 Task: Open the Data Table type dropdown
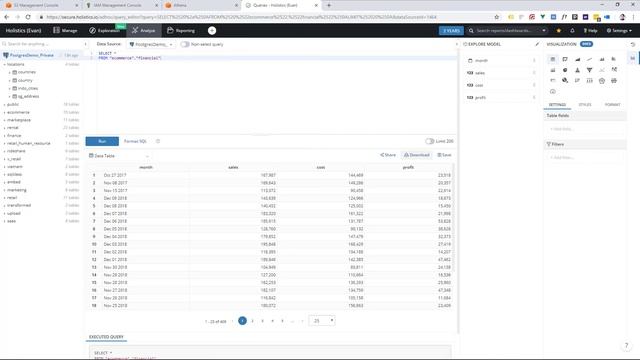tap(119, 156)
